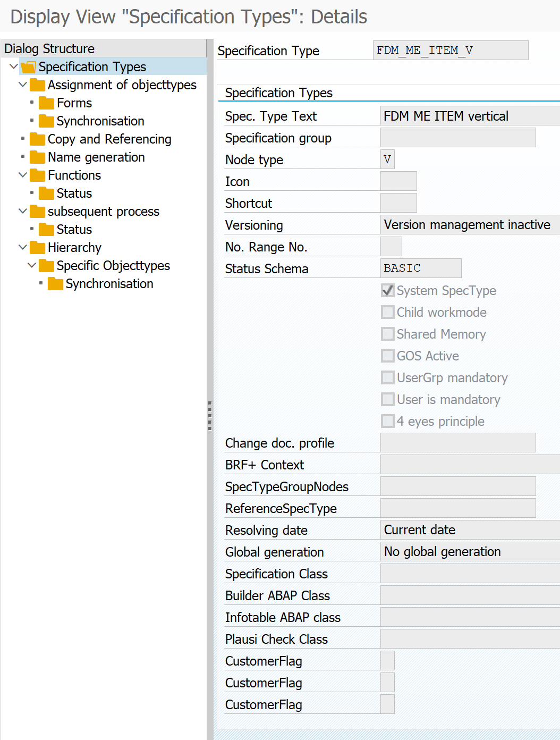Click the Name generation folder icon
The width and height of the screenshot is (560, 740).
tap(37, 157)
